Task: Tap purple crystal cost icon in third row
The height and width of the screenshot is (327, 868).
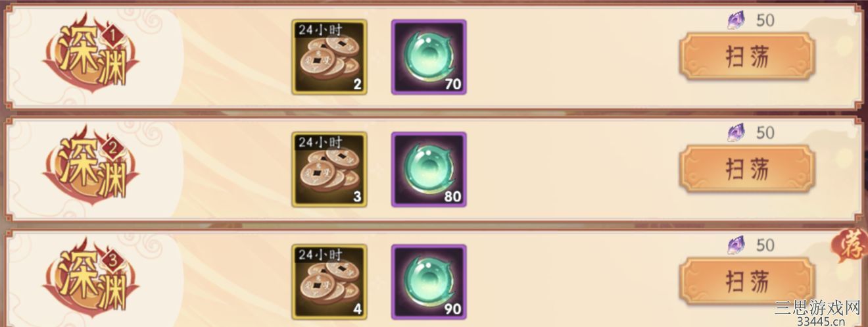Action: (736, 245)
